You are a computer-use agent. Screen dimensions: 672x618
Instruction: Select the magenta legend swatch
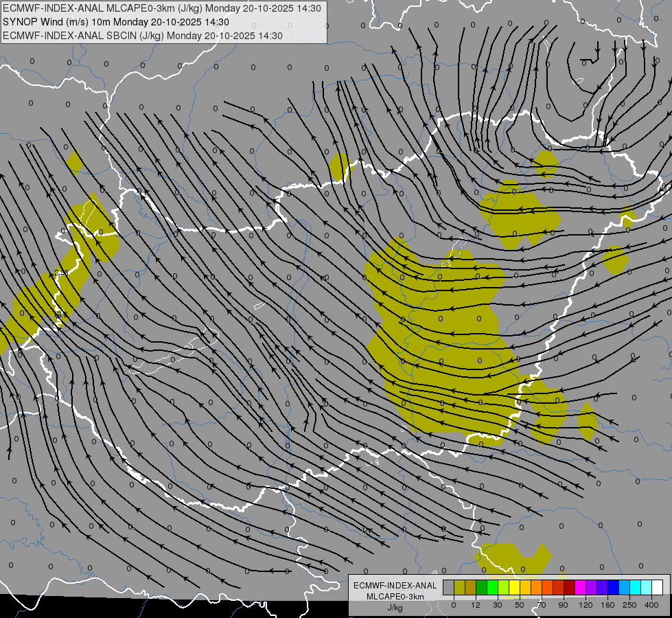tap(581, 587)
